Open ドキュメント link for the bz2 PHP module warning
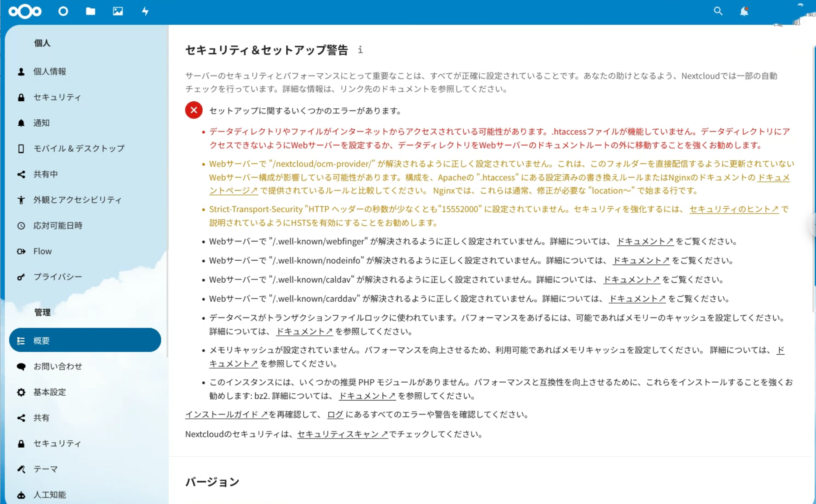Image resolution: width=816 pixels, height=504 pixels. tap(367, 396)
